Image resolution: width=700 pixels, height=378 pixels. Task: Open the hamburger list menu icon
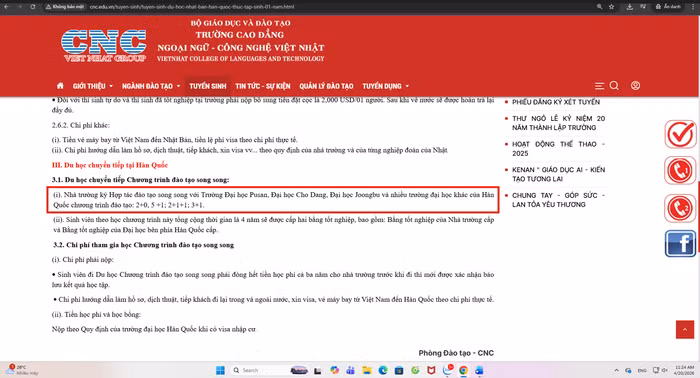(x=599, y=86)
